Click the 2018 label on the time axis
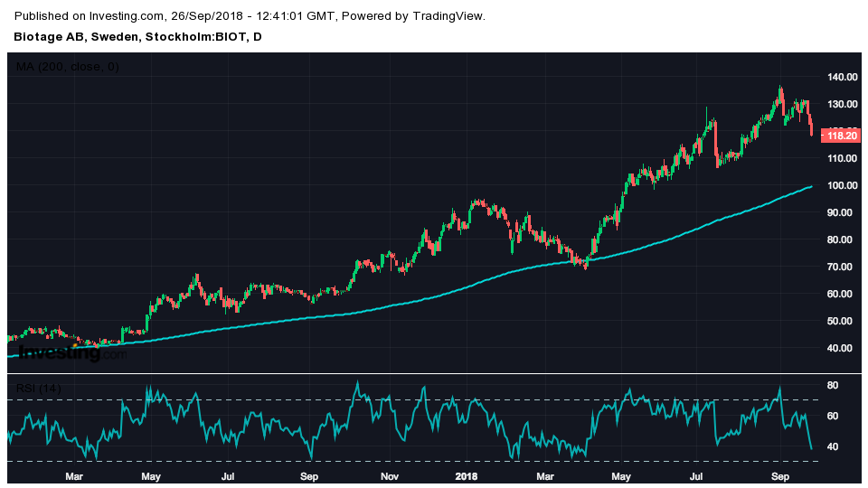868x488 pixels. tap(467, 476)
